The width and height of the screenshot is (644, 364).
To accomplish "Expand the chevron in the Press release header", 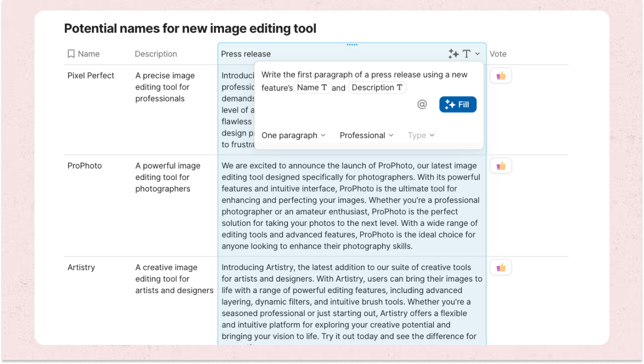I will 477,54.
